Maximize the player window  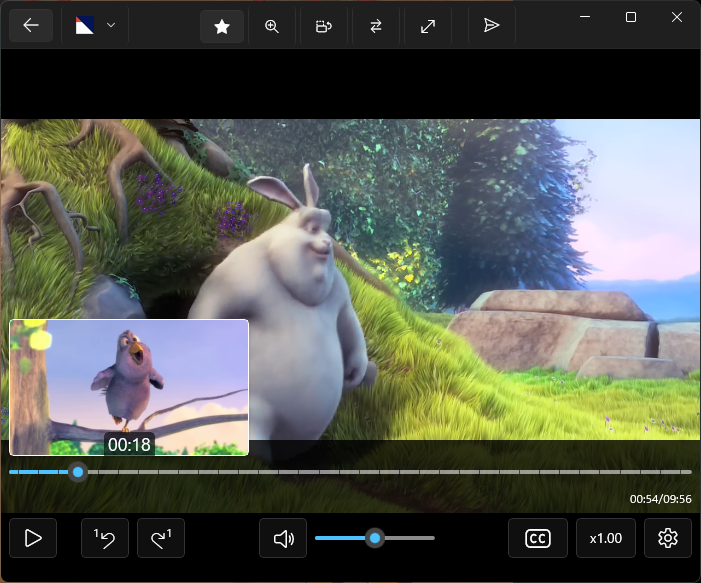[631, 17]
